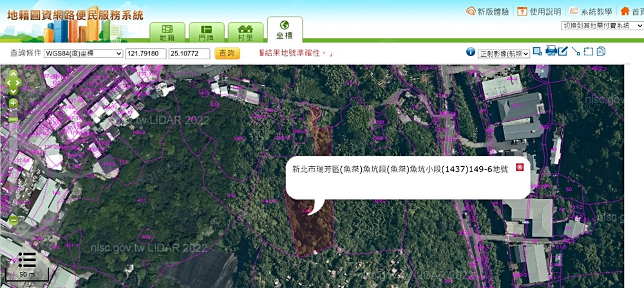Click the 查詢 search button
This screenshot has height=288, width=644.
point(227,53)
